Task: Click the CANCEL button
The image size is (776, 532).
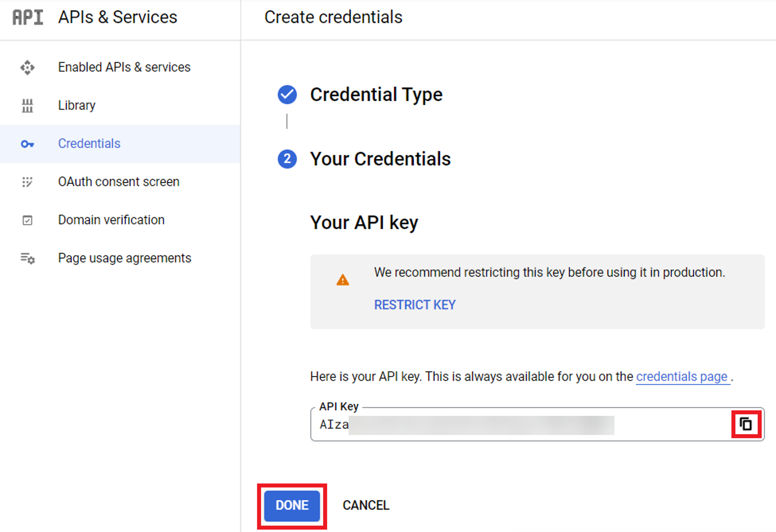Action: 366,505
